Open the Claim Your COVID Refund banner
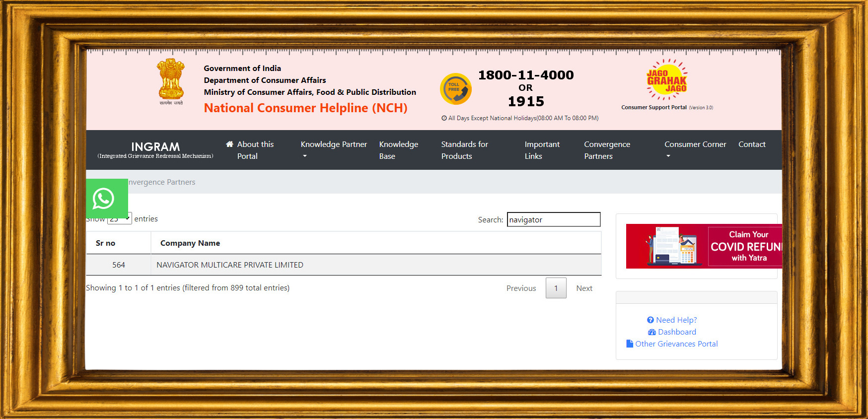The height and width of the screenshot is (419, 868). (704, 246)
